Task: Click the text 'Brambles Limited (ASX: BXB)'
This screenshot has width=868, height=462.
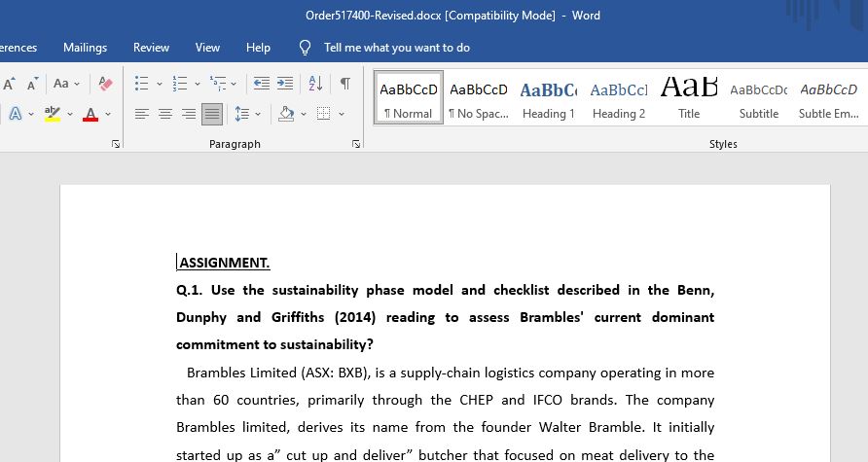Action: [277, 373]
